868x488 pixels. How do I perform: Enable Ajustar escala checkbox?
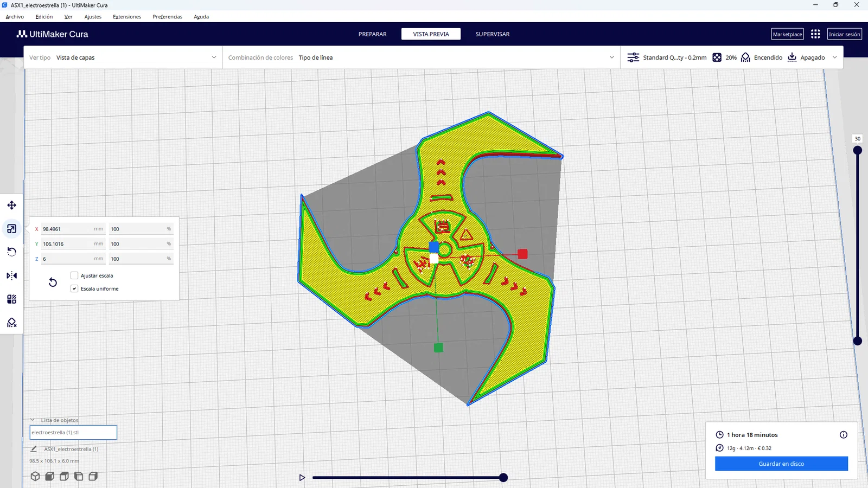(x=74, y=275)
